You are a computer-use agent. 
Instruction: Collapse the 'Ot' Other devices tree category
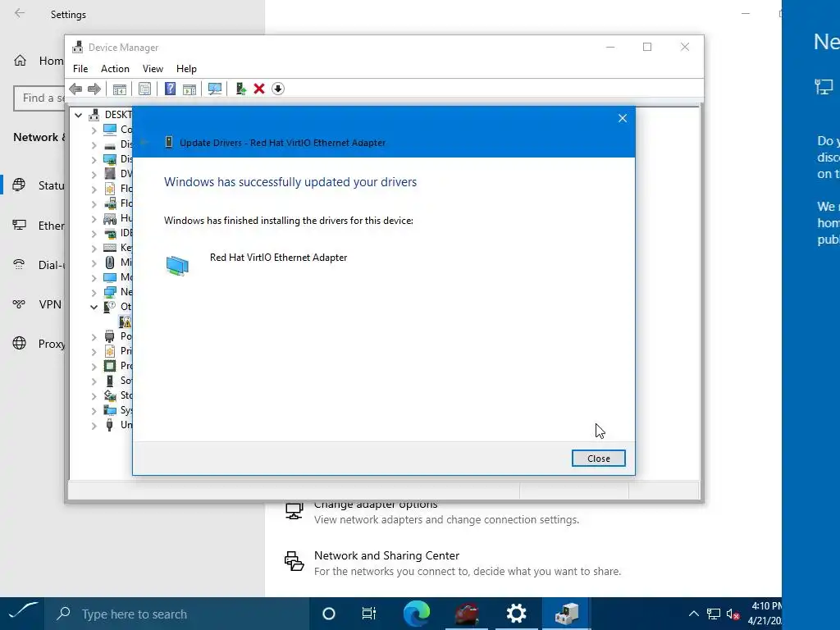click(94, 307)
